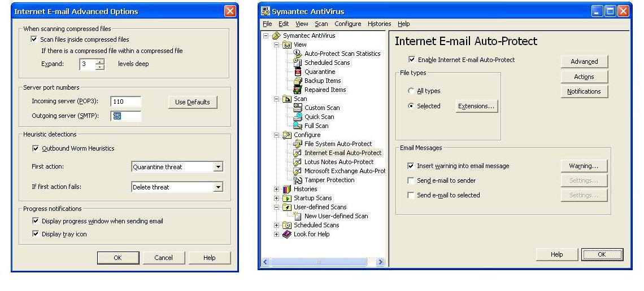Click the tree scrollbar right arrow

pyautogui.click(x=380, y=262)
